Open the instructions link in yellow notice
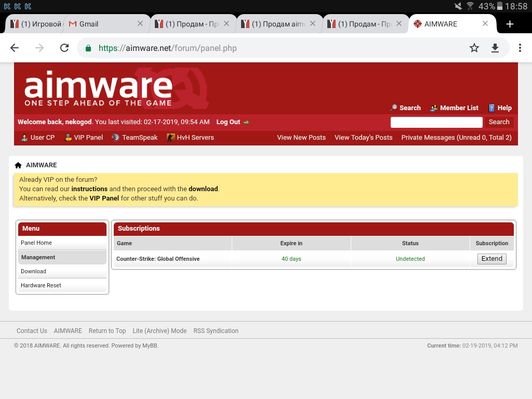 click(89, 189)
